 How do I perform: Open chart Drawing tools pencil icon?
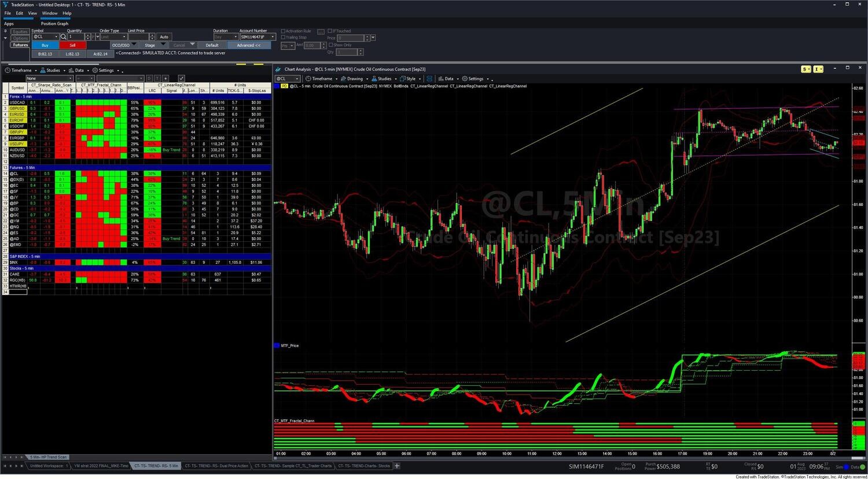[x=343, y=79]
